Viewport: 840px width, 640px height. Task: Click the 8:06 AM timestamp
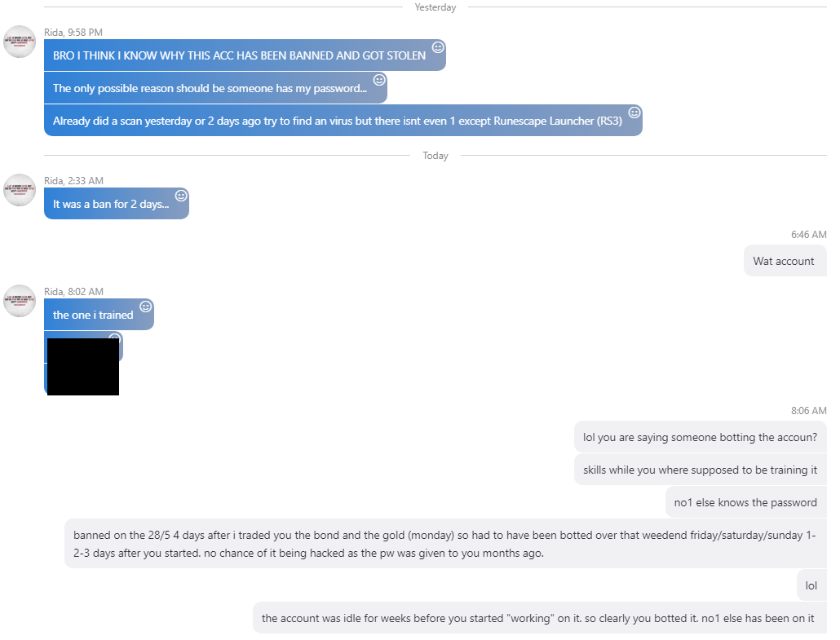808,411
